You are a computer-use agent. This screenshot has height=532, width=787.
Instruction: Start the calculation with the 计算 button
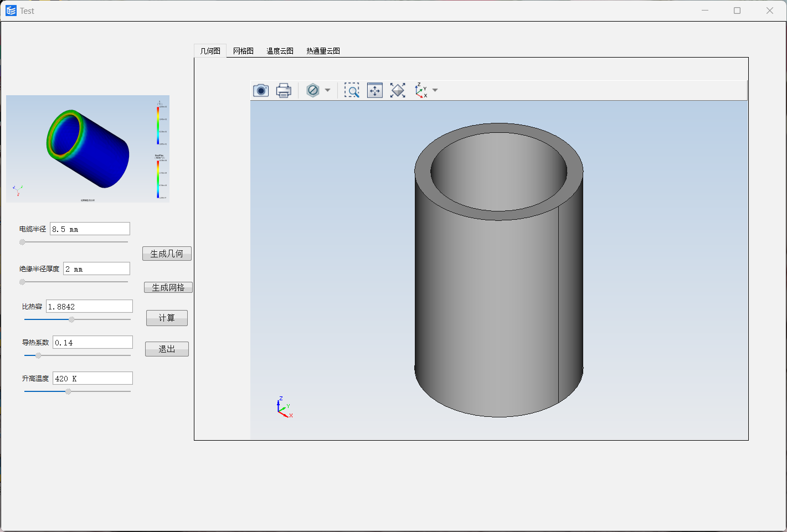[167, 318]
